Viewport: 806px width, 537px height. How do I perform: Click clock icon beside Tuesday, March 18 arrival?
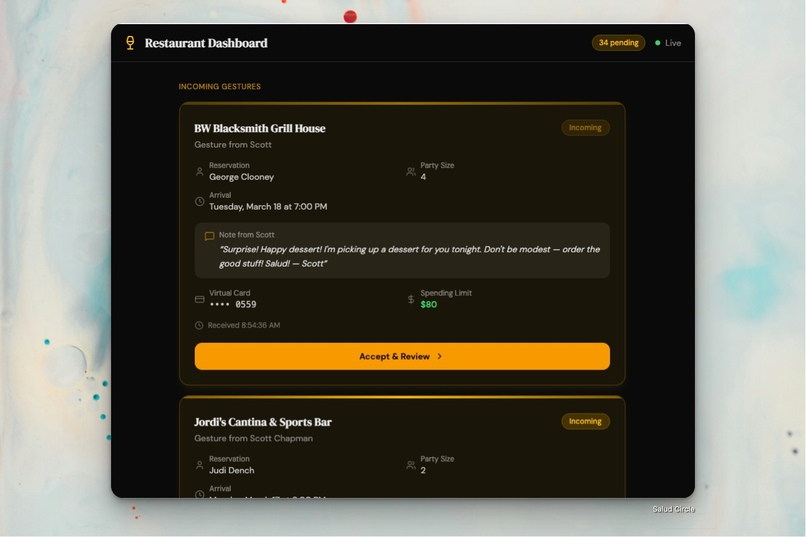(199, 201)
